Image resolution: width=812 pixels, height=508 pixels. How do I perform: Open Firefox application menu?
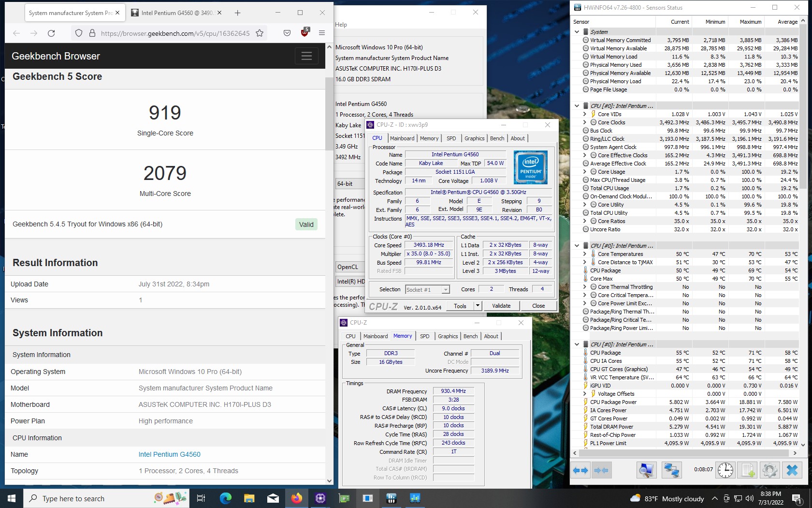pos(322,33)
